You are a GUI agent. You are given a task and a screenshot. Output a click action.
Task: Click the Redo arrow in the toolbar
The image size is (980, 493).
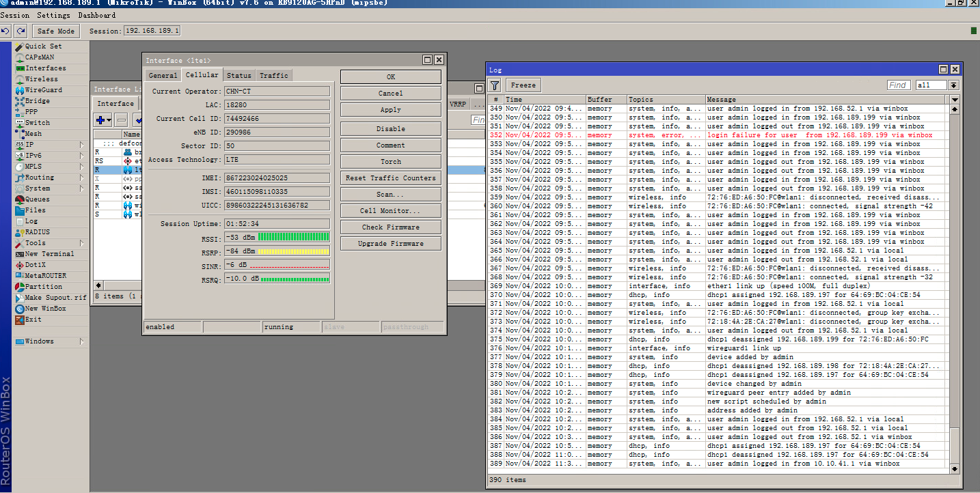(x=21, y=31)
